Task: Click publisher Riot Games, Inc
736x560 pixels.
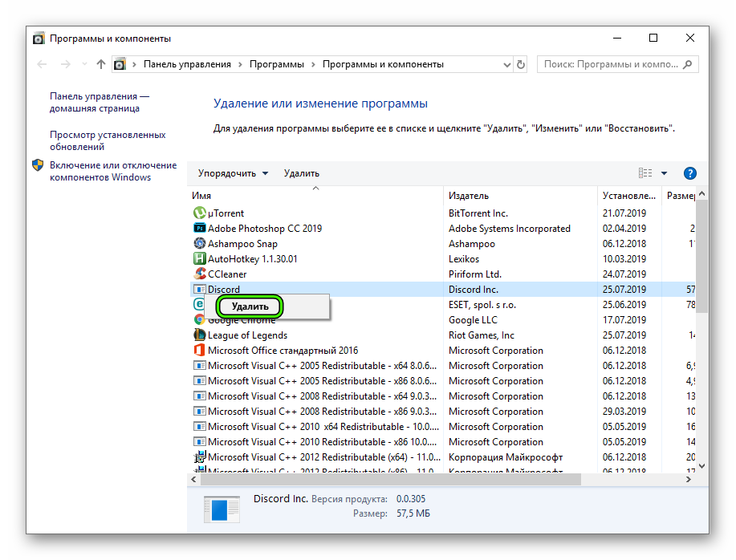Action: click(x=481, y=335)
